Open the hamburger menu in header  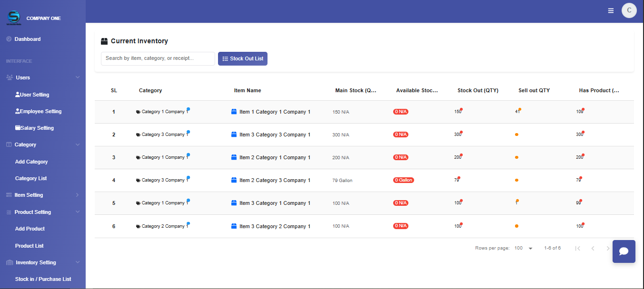611,10
